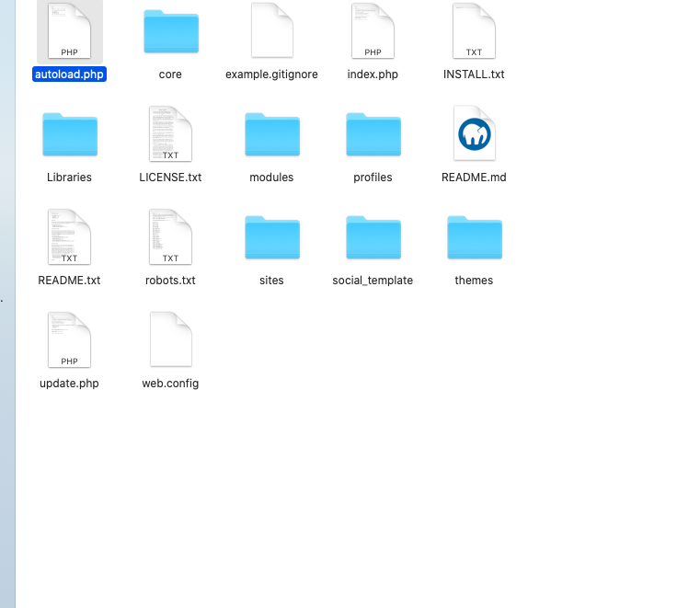Select the web.config file icon

(170, 340)
